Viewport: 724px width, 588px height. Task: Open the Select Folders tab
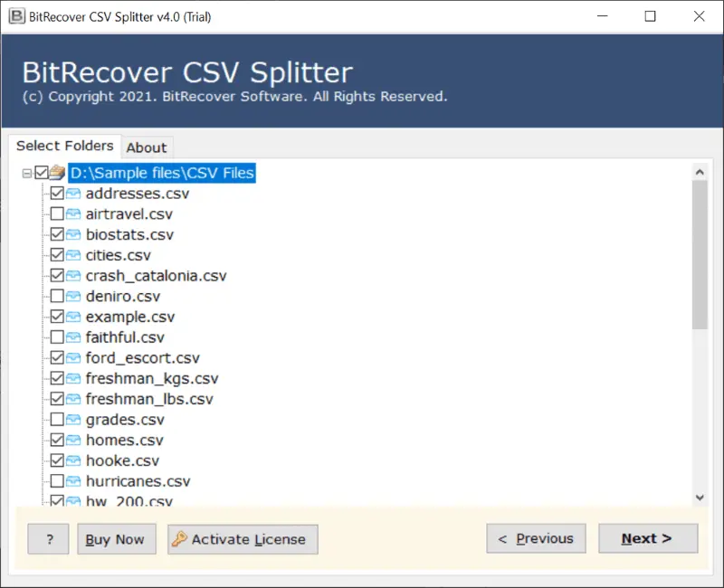pyautogui.click(x=64, y=146)
